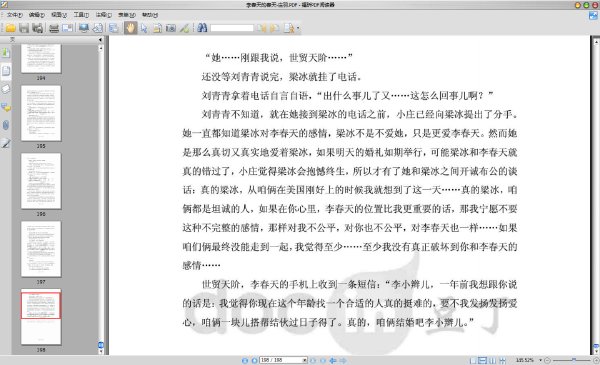Go to the next page button
The image size is (600, 365).
(313, 360)
